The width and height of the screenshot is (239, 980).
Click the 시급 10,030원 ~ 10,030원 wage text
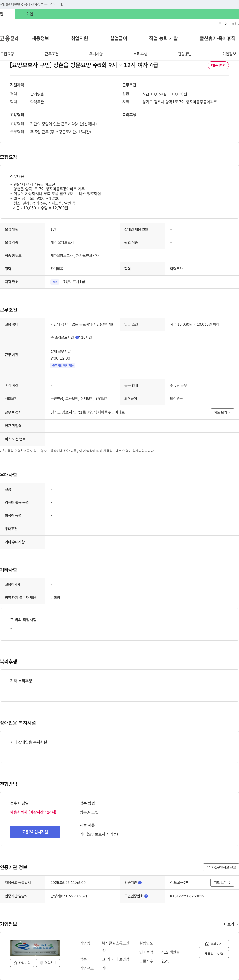[x=165, y=94]
